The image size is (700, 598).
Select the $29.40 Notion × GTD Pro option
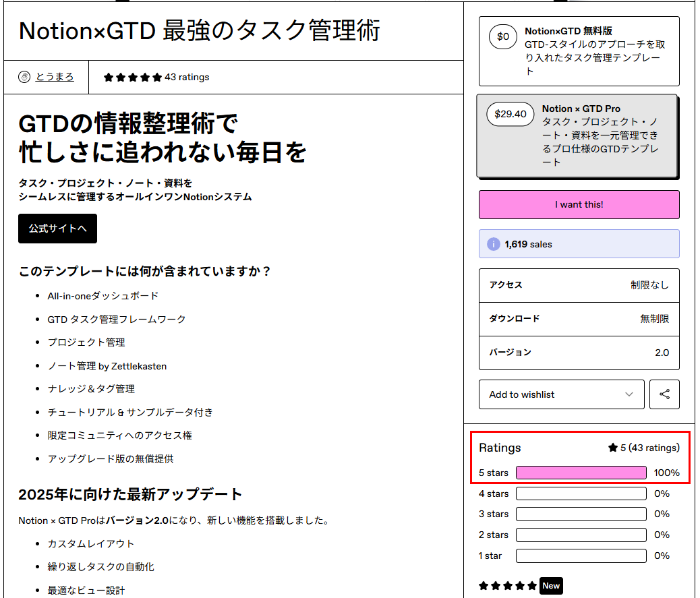(x=578, y=136)
